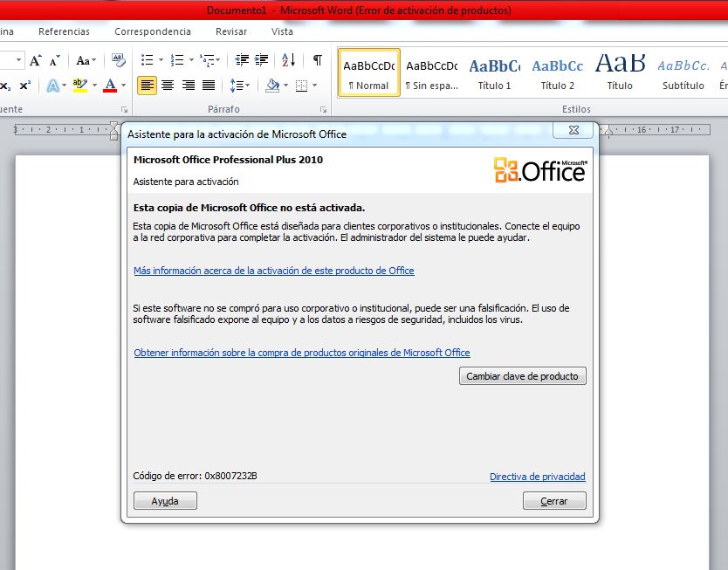This screenshot has width=728, height=570.
Task: Toggle center alignment
Action: pyautogui.click(x=168, y=86)
